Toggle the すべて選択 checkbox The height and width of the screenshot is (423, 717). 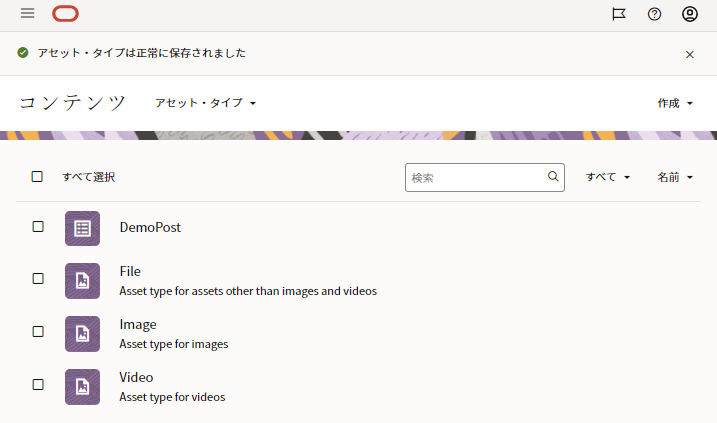(37, 177)
